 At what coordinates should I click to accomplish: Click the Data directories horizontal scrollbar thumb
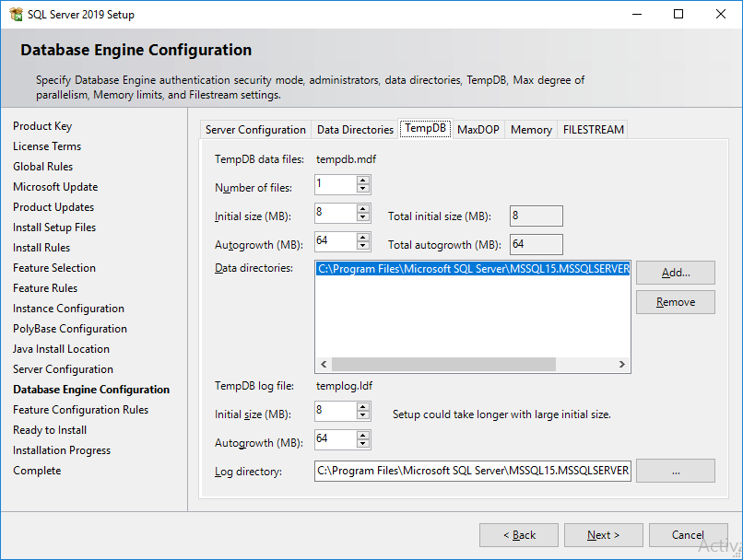click(x=443, y=365)
